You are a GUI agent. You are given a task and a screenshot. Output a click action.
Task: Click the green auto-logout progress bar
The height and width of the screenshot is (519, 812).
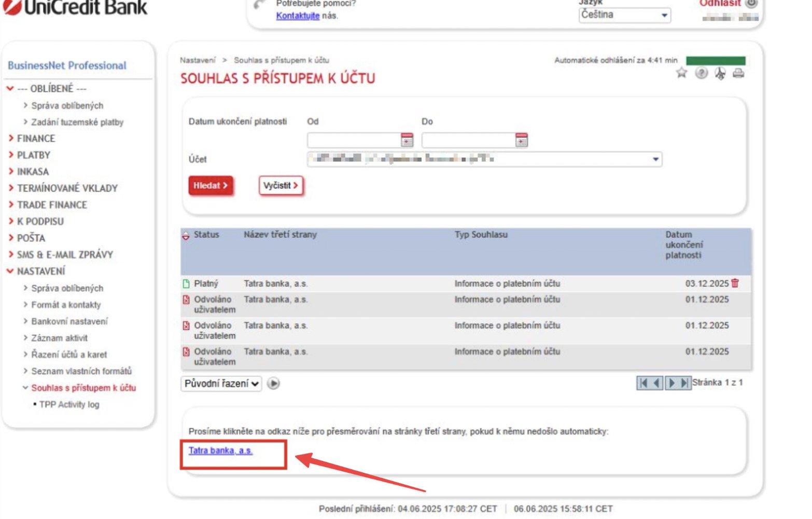pyautogui.click(x=716, y=61)
